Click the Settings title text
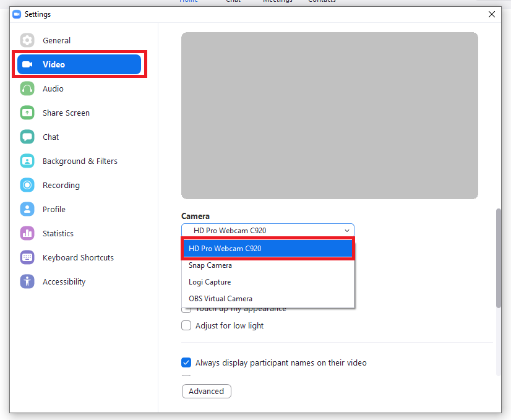Image resolution: width=511 pixels, height=420 pixels. click(x=38, y=14)
